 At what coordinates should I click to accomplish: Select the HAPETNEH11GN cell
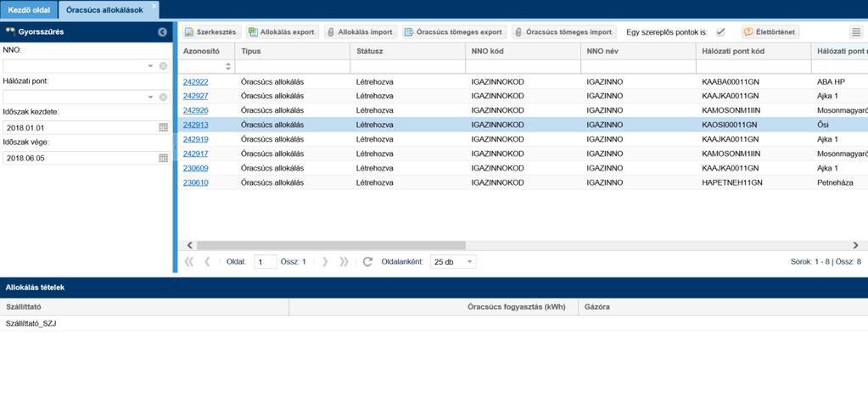coord(753,182)
